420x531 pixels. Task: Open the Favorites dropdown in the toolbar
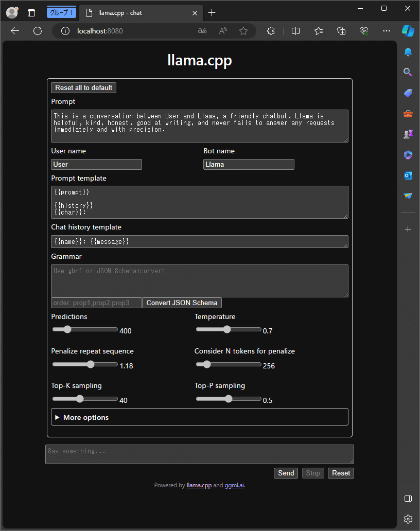(319, 31)
